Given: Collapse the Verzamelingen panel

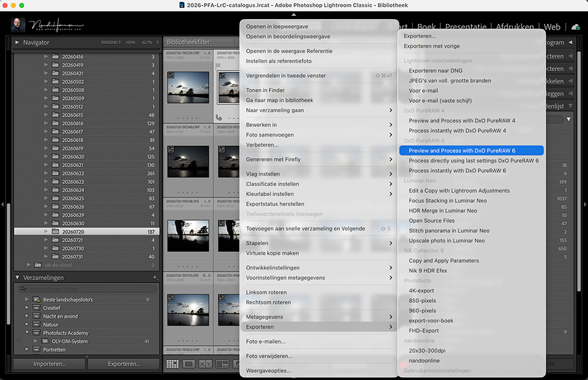Looking at the screenshot, I should 17,278.
